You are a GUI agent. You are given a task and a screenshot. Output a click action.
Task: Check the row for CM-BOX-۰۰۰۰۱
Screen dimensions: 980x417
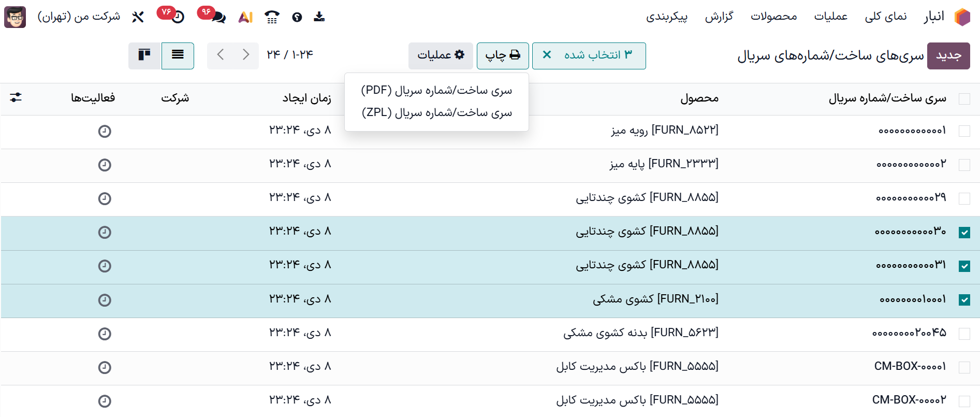(964, 367)
